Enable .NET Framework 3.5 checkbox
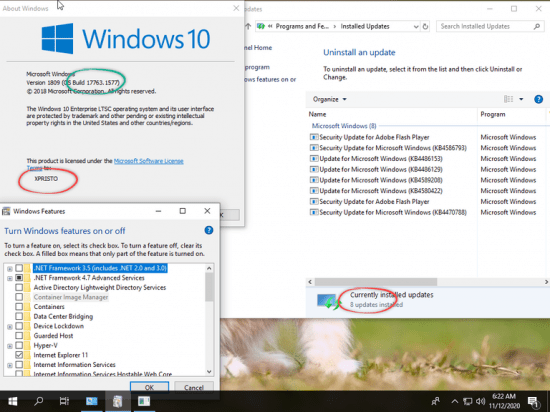The height and width of the screenshot is (412, 550). point(19,268)
